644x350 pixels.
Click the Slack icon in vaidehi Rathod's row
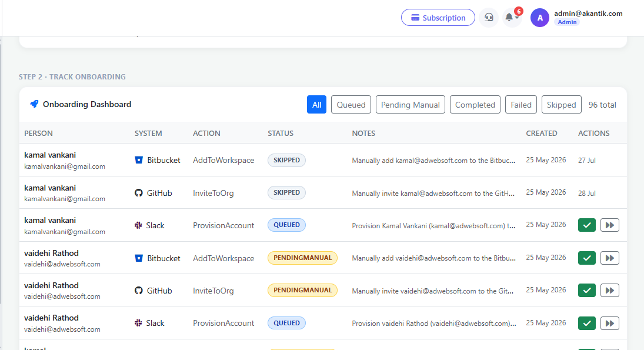[x=138, y=323]
